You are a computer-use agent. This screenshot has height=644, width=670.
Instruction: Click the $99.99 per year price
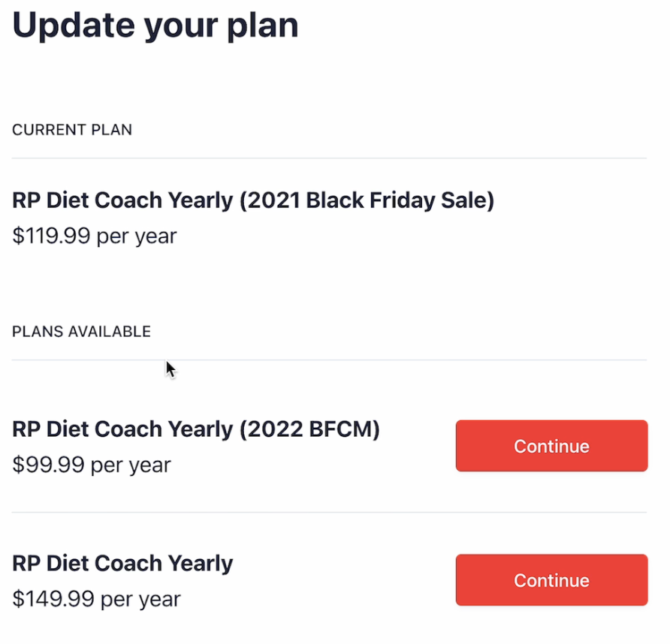click(92, 465)
